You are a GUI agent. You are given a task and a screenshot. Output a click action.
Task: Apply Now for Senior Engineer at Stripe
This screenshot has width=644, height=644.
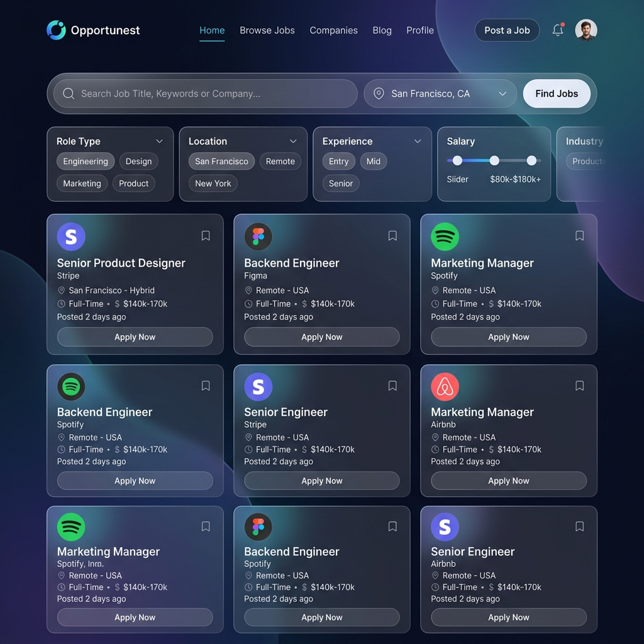321,480
